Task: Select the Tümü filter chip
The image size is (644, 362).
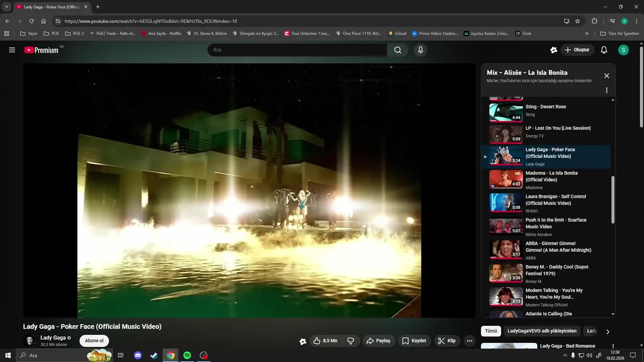Action: [x=491, y=331]
